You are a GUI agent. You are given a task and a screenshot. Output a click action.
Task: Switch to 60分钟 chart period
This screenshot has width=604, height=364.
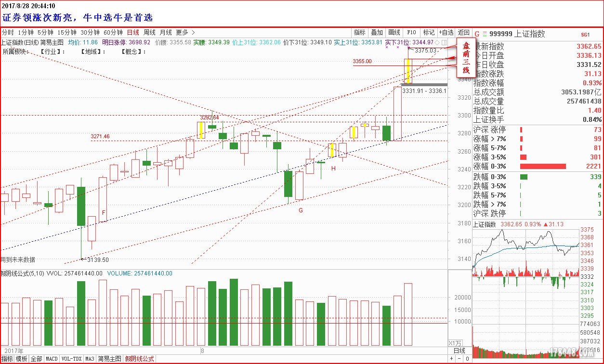click(113, 33)
